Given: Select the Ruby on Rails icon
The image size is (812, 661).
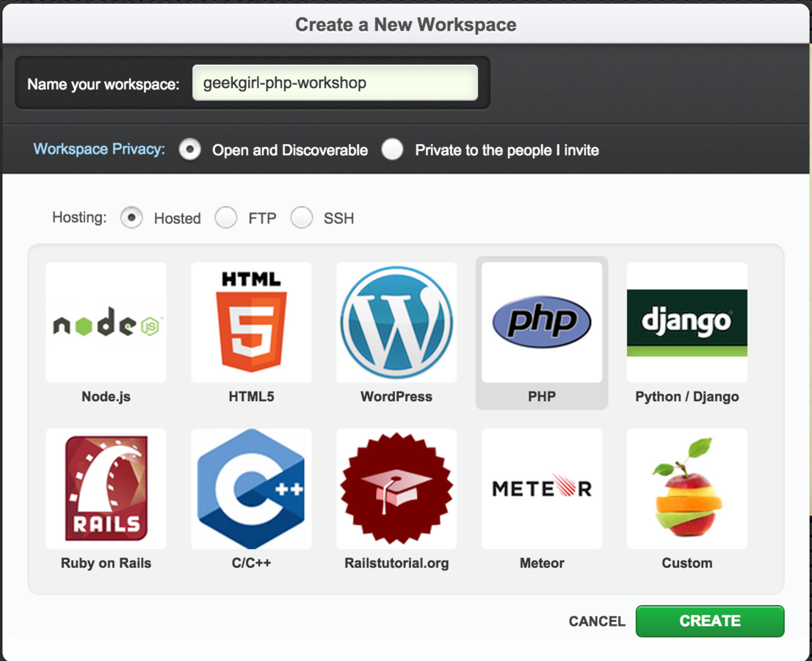Looking at the screenshot, I should point(106,488).
